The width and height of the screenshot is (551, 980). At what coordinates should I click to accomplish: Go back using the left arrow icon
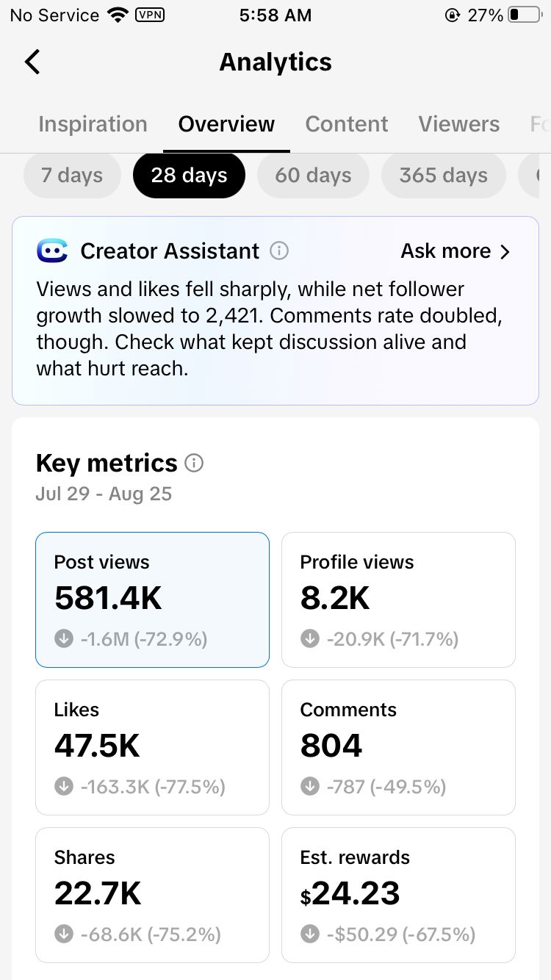(x=32, y=62)
